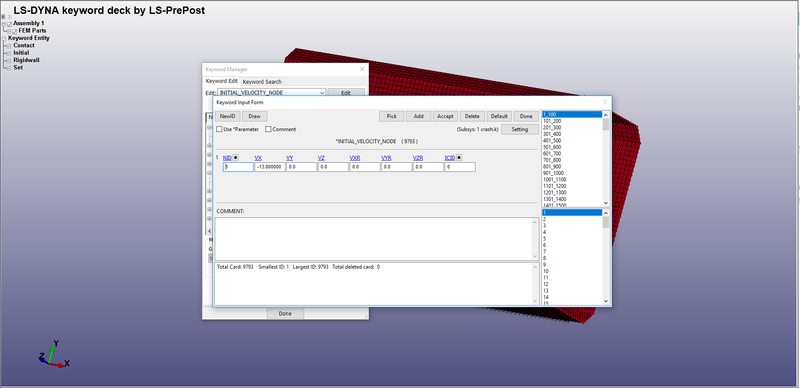Viewport: 800px width, 388px height.
Task: Select ID 5 in the lower ID list
Action: 572,238
